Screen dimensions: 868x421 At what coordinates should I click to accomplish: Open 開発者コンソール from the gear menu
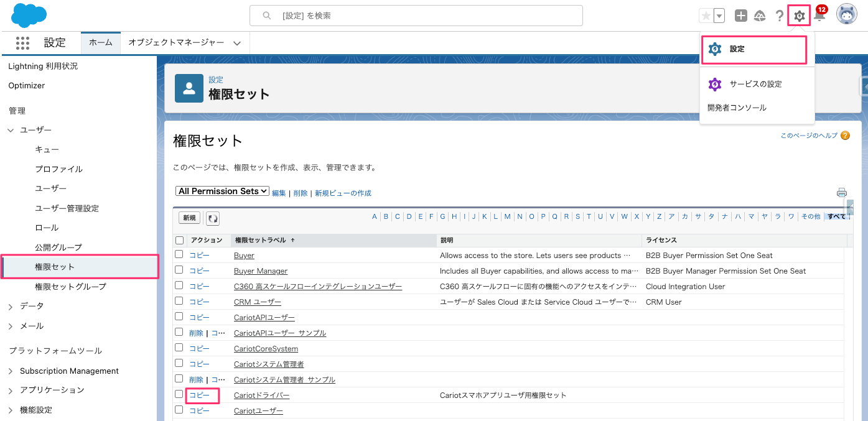pyautogui.click(x=737, y=108)
